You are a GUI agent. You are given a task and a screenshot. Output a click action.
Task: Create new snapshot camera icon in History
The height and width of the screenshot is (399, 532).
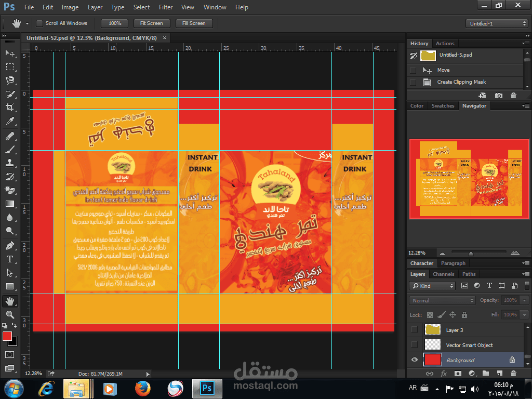498,96
